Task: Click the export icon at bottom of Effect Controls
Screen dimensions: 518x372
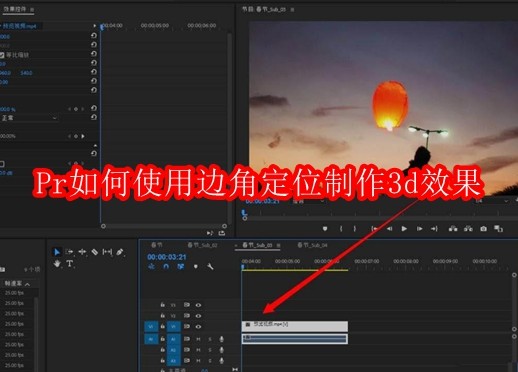Action: click(222, 233)
